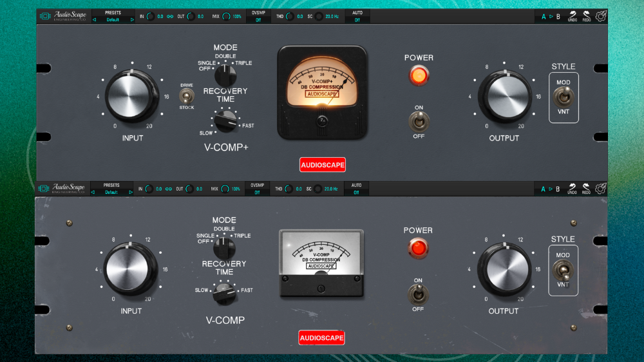644x362 pixels.
Task: Click the large INPUT knob on V-COMP
Action: 130,269
